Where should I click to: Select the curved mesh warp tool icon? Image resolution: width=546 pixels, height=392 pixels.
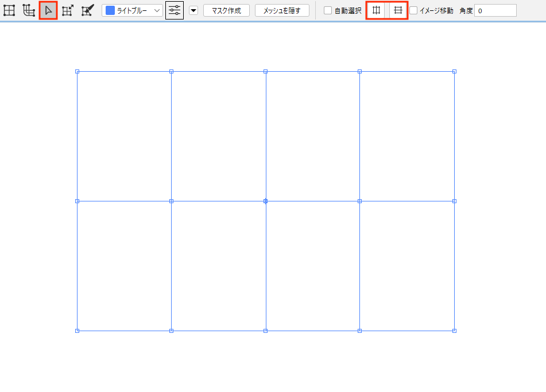29,10
